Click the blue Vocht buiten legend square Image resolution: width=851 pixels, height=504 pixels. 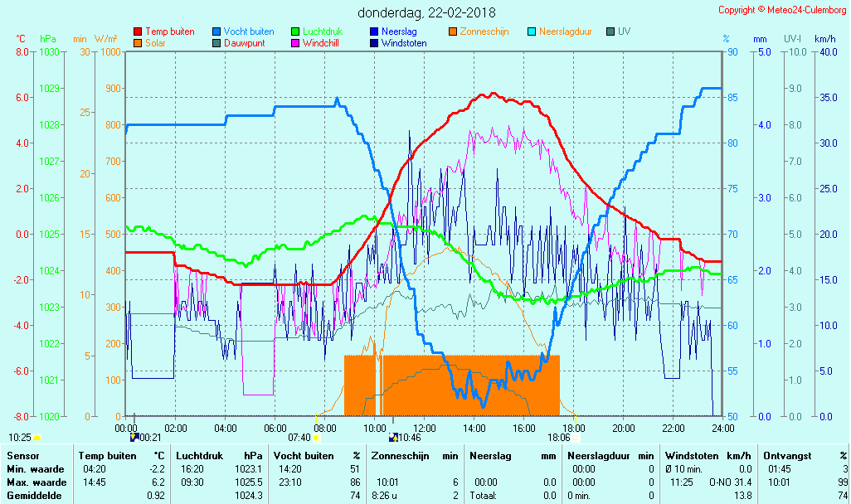click(x=216, y=31)
